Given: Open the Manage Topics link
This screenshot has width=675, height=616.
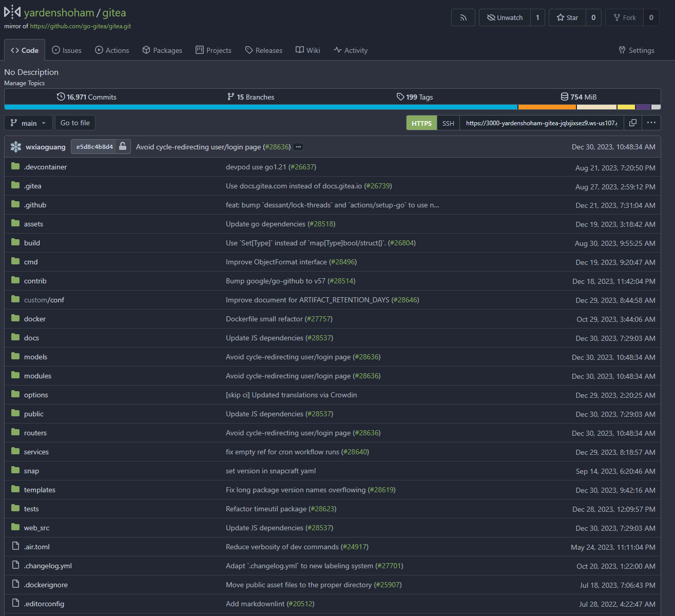Looking at the screenshot, I should click(25, 83).
